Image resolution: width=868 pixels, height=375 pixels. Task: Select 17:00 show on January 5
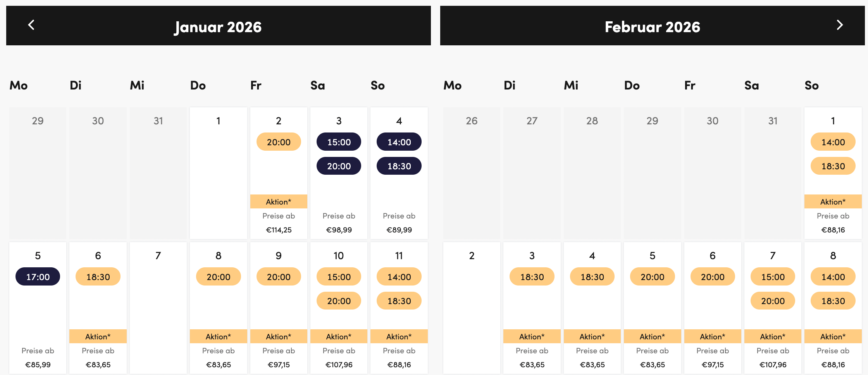tap(38, 277)
